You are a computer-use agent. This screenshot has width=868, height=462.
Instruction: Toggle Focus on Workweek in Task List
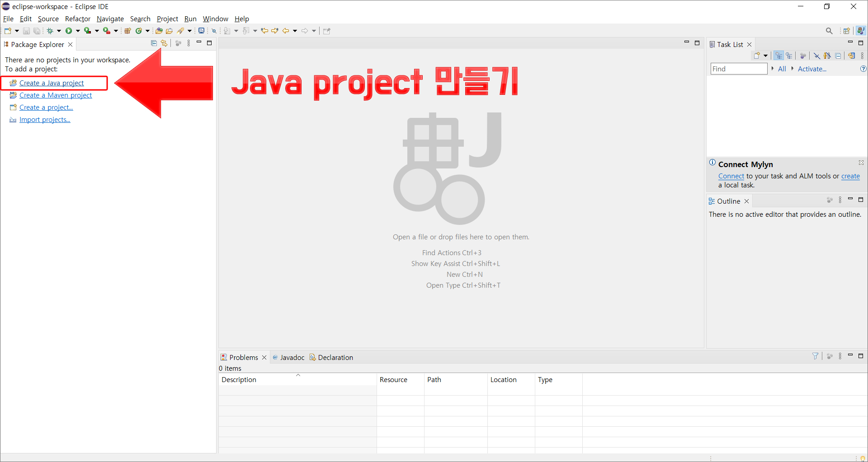click(x=803, y=56)
